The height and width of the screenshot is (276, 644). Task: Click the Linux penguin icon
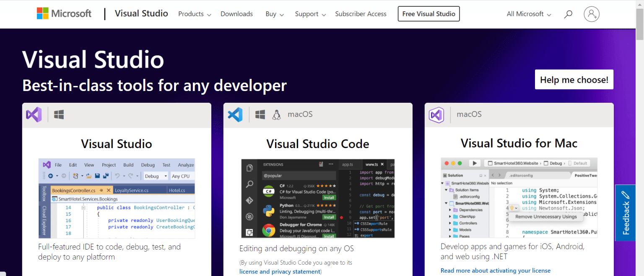[276, 115]
